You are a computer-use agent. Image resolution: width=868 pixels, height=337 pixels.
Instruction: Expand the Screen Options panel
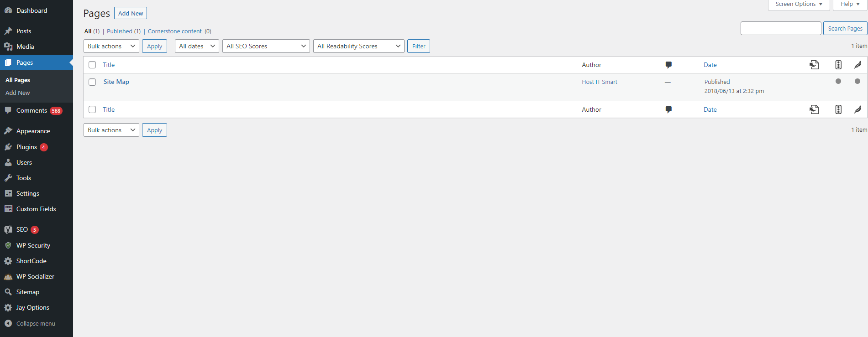799,4
